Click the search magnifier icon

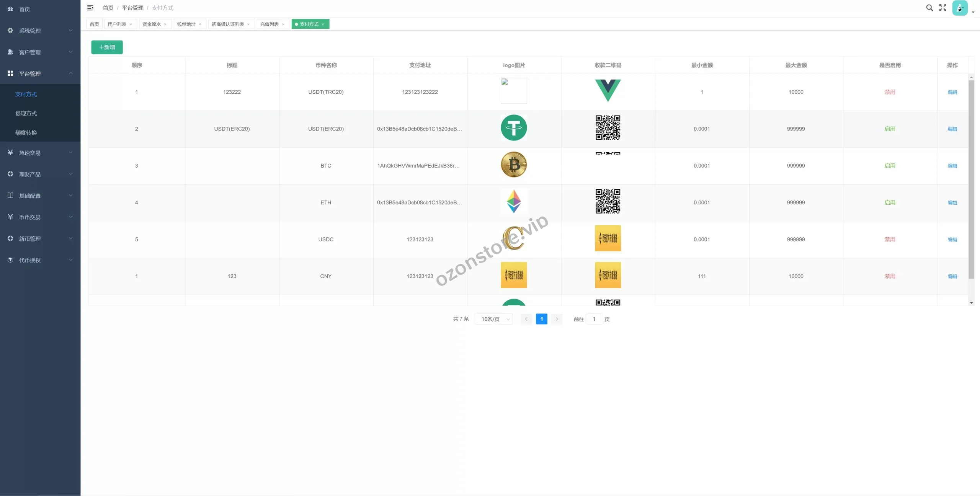929,8
